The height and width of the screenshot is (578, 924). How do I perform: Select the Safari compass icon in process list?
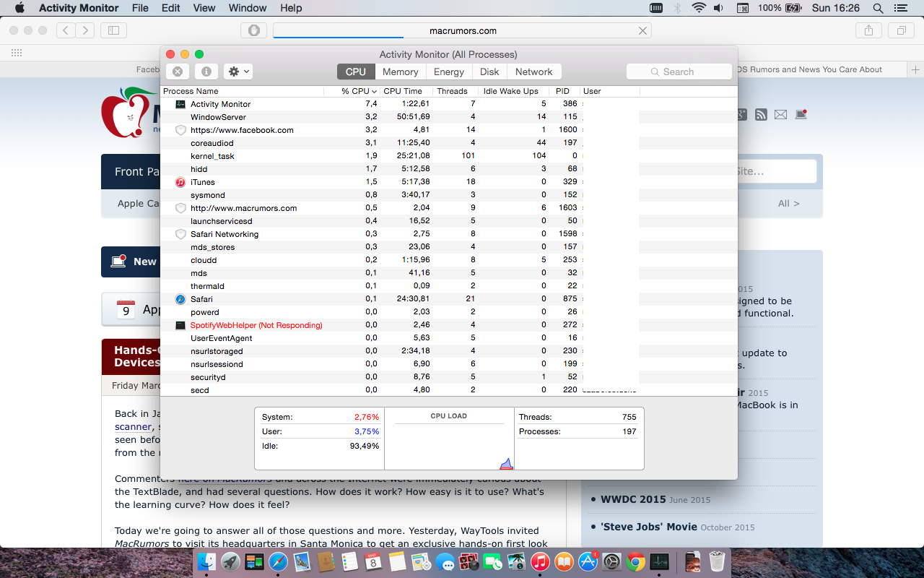point(180,299)
